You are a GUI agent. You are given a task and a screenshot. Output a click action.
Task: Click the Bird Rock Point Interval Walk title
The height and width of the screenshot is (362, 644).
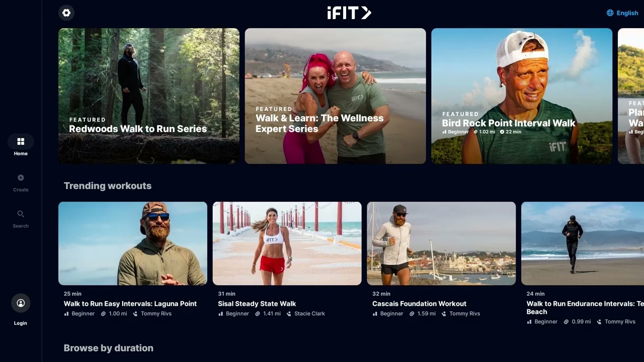509,123
